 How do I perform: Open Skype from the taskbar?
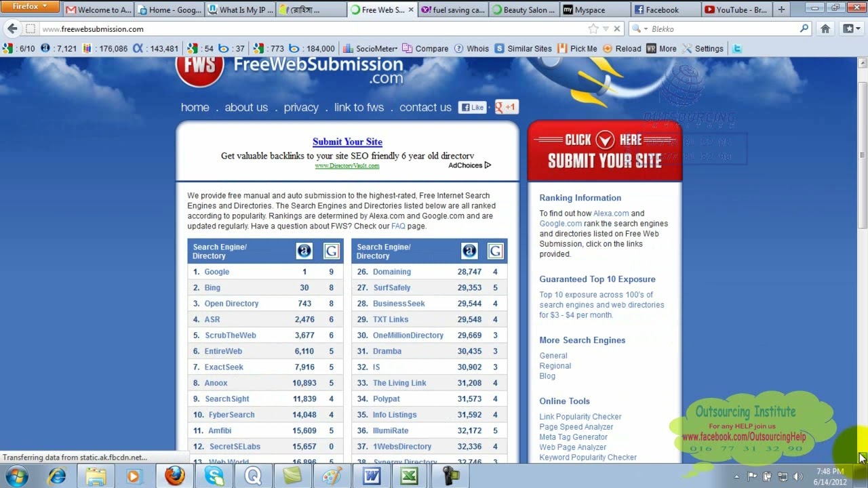point(214,476)
